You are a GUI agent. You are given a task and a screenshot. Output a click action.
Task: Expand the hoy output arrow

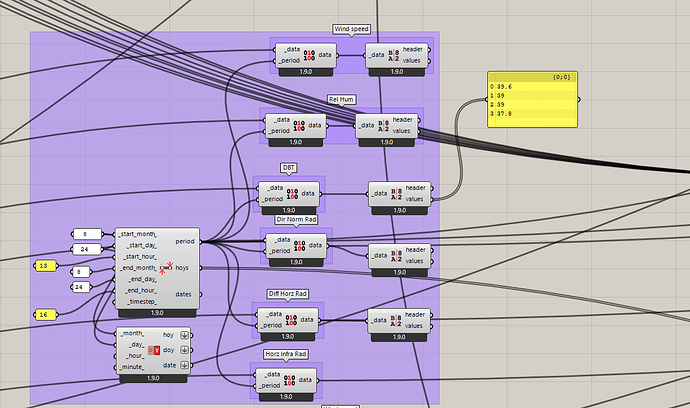tap(184, 336)
